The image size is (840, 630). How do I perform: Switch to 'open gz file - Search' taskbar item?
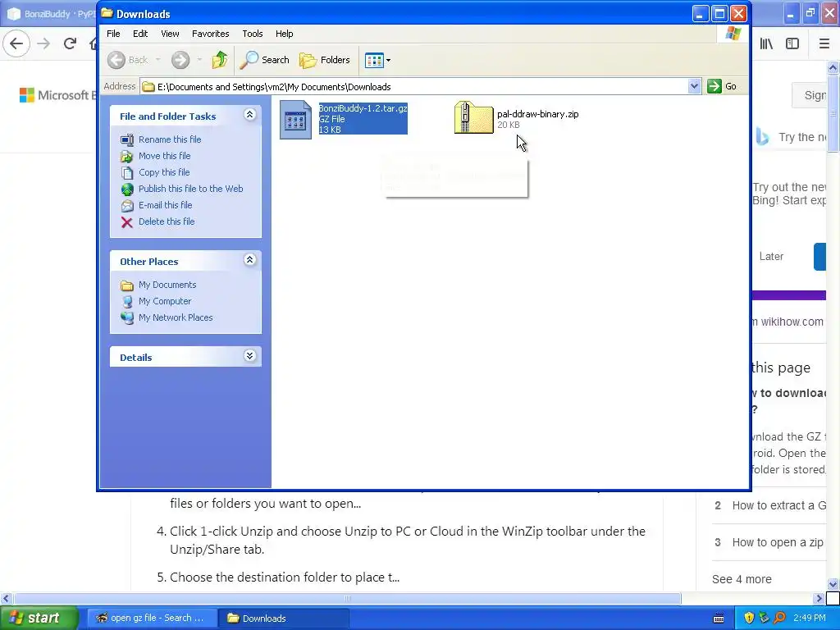(151, 619)
